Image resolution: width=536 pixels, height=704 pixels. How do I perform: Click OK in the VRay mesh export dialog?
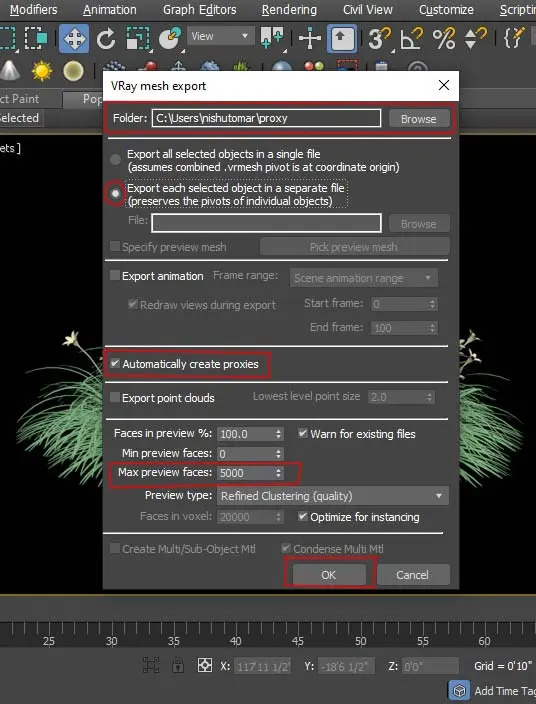329,575
